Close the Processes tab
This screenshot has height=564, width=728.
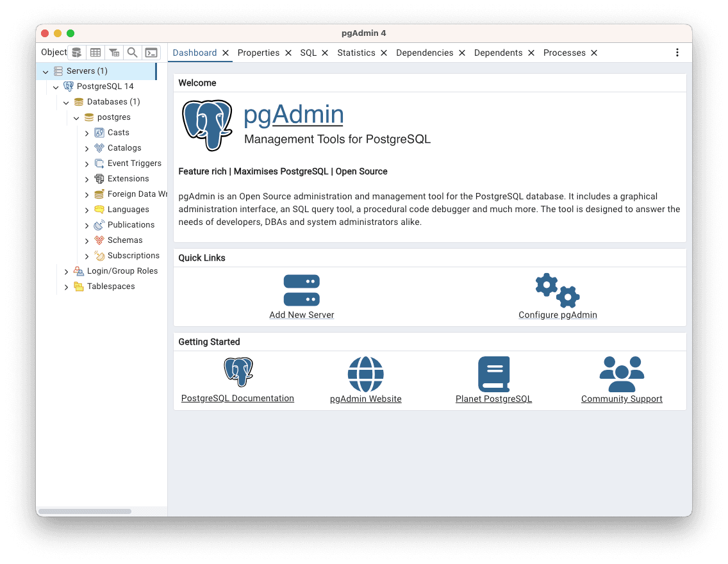(594, 53)
